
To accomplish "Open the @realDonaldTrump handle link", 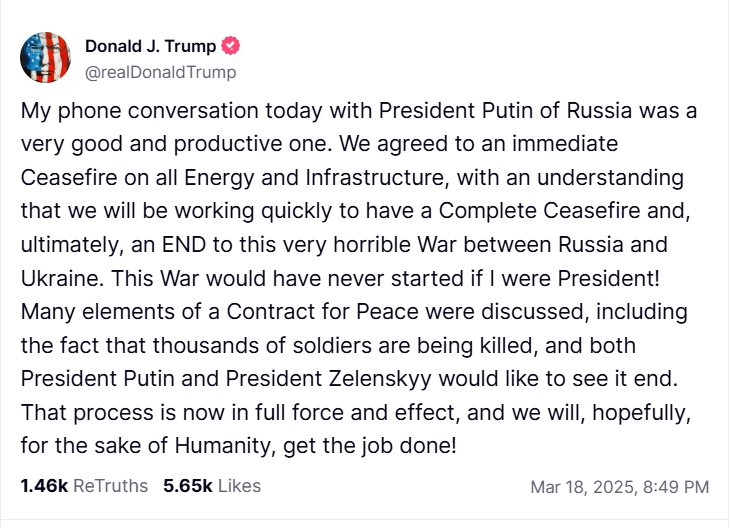I will 160,72.
